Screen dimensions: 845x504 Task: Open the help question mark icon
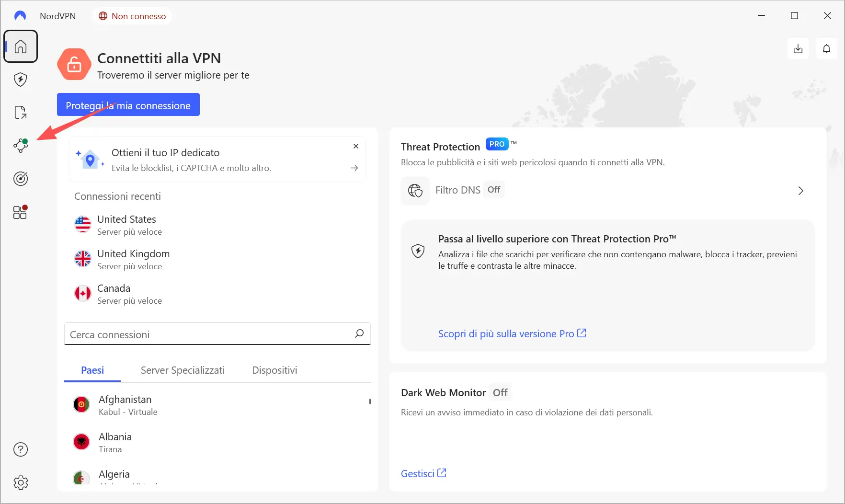(x=21, y=449)
